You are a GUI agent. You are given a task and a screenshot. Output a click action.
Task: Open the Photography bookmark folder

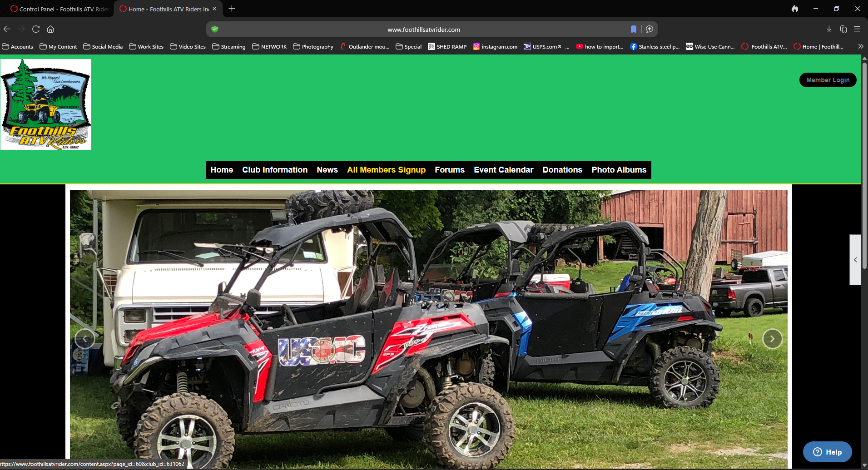coord(313,46)
